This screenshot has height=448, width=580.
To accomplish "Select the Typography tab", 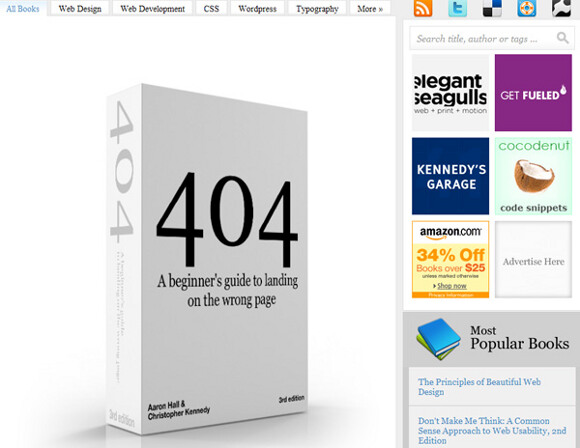I will 317,9.
